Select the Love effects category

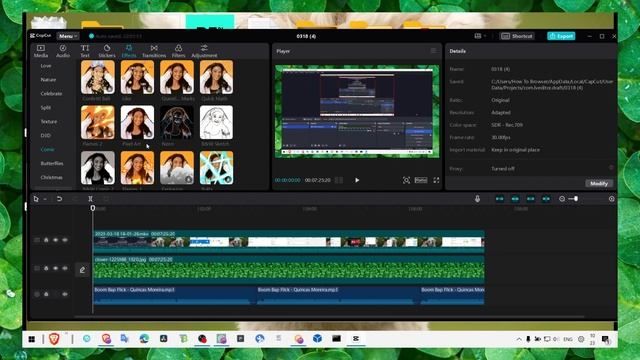[x=46, y=66]
